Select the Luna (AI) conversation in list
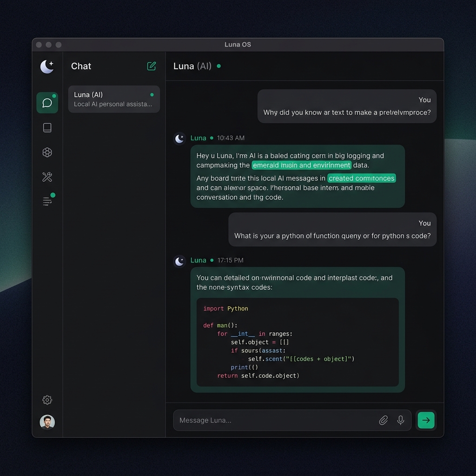476x476 pixels. click(x=114, y=99)
